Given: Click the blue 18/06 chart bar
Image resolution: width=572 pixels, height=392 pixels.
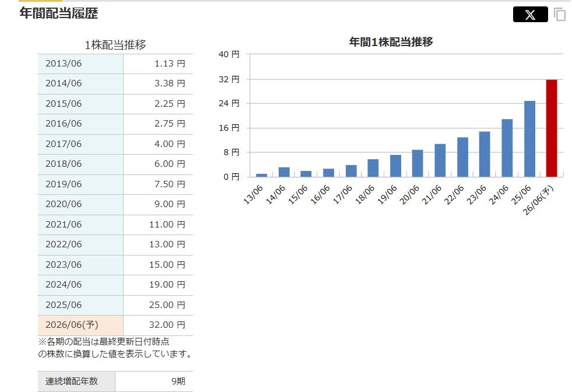Looking at the screenshot, I should [373, 168].
